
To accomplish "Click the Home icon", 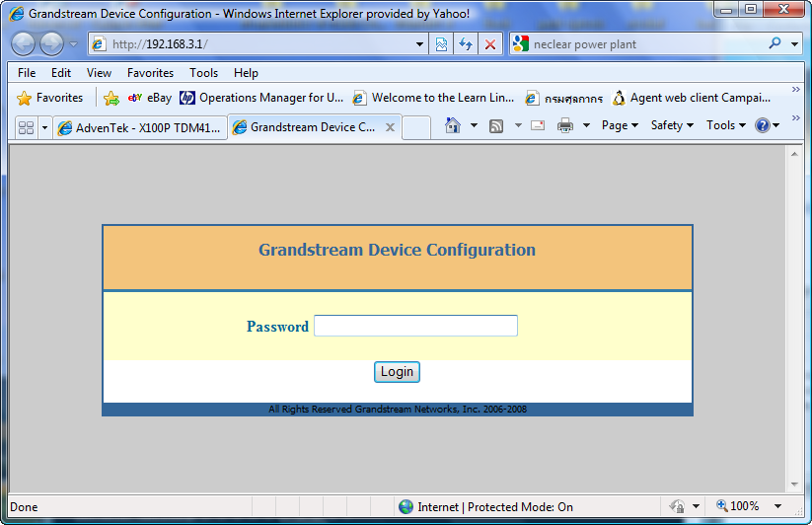I will [453, 125].
